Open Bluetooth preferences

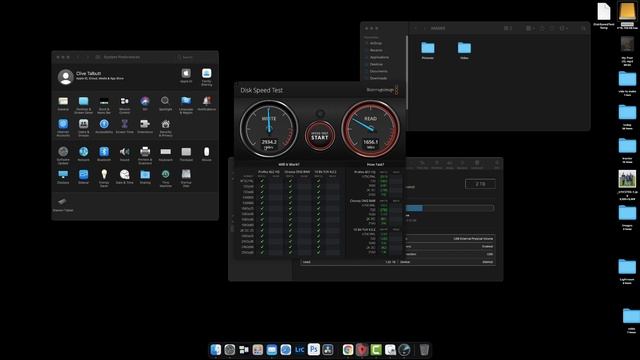coord(104,154)
